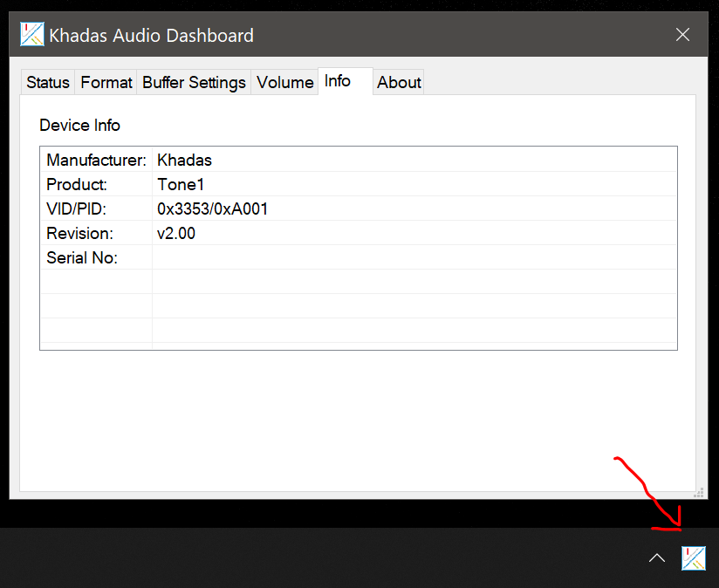Show hidden system tray icons chevron
The width and height of the screenshot is (719, 588).
pos(657,557)
